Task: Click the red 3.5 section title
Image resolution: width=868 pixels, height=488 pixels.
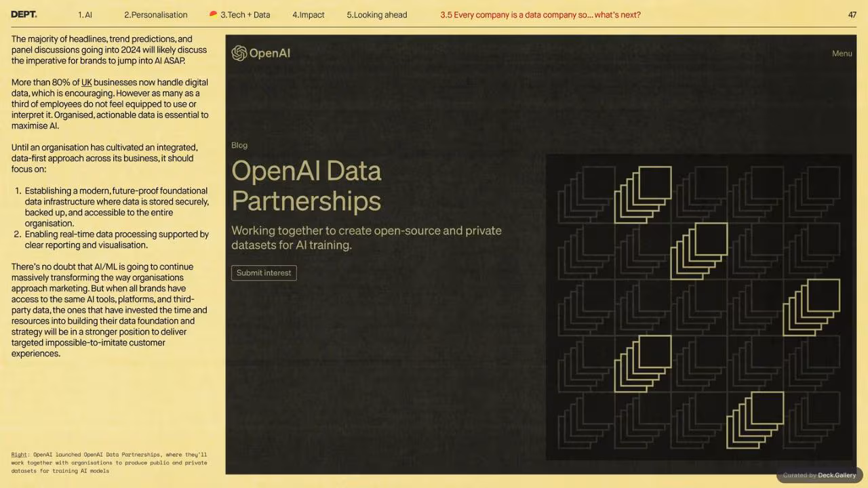Action: [x=540, y=14]
